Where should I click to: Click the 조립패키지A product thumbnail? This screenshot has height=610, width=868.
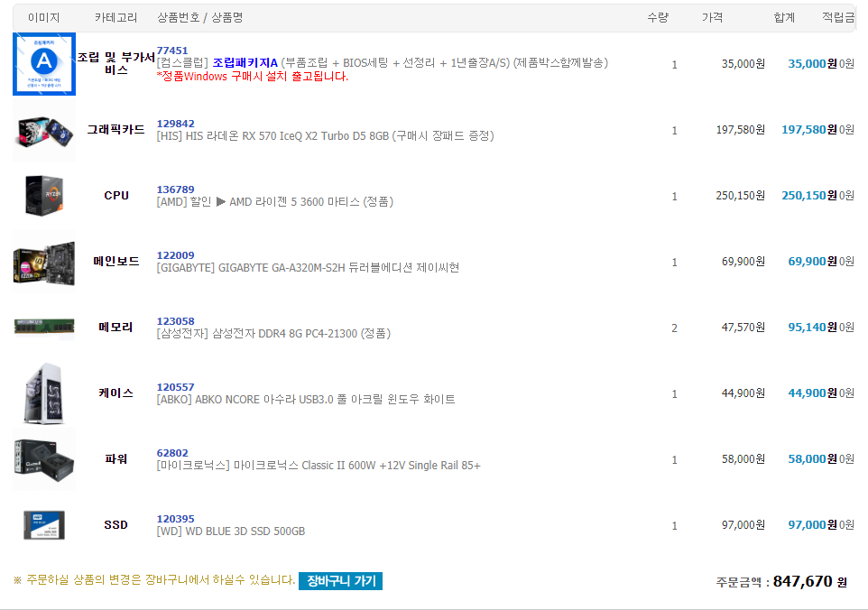[43, 64]
